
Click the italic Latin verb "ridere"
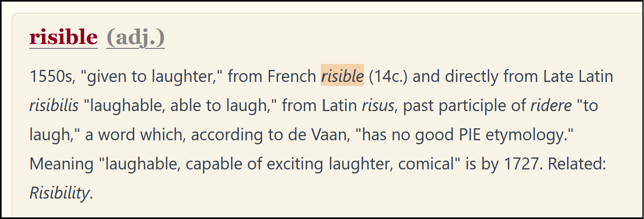[x=551, y=106]
